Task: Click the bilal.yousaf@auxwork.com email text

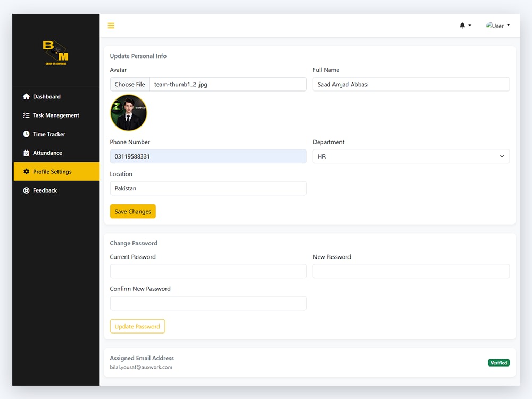Action: (141, 368)
